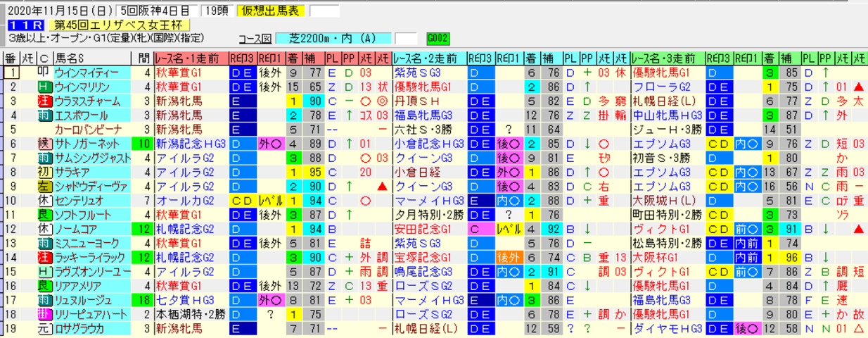The image size is (868, 338).
Task: Click the 良 badge beside リアアメリア
Action: tap(44, 284)
